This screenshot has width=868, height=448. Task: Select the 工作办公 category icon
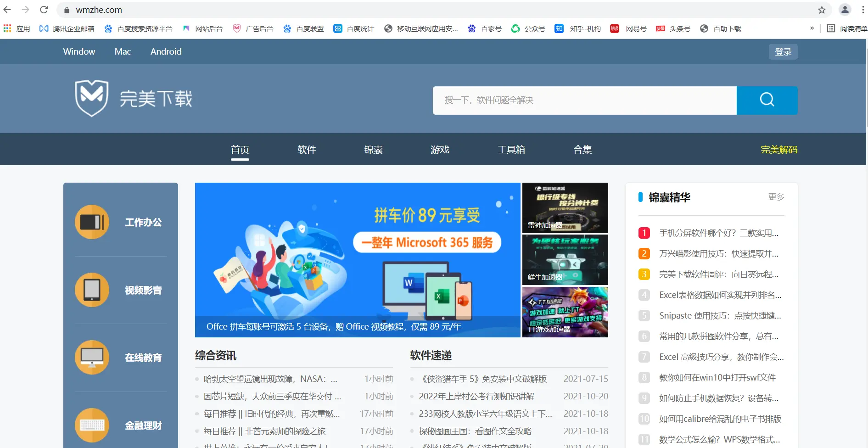[92, 222]
